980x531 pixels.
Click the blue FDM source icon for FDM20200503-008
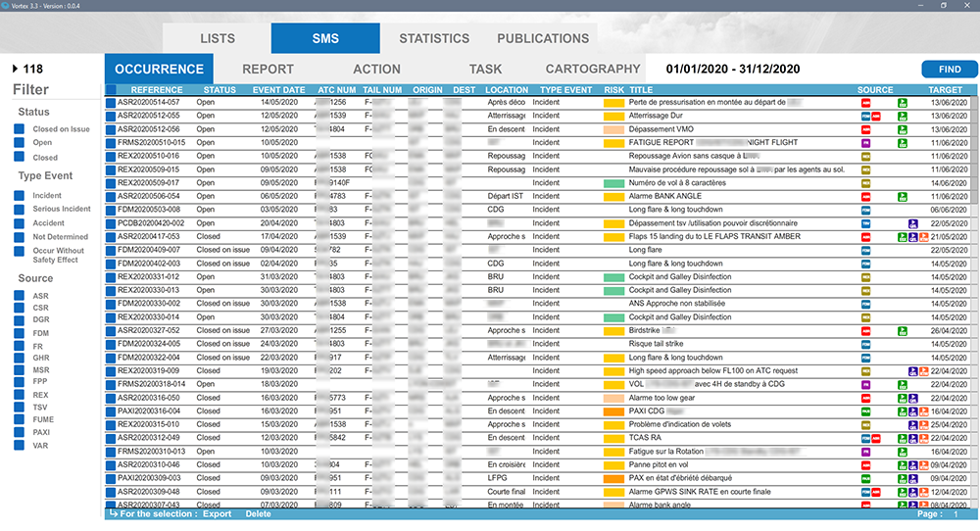pyautogui.click(x=865, y=210)
